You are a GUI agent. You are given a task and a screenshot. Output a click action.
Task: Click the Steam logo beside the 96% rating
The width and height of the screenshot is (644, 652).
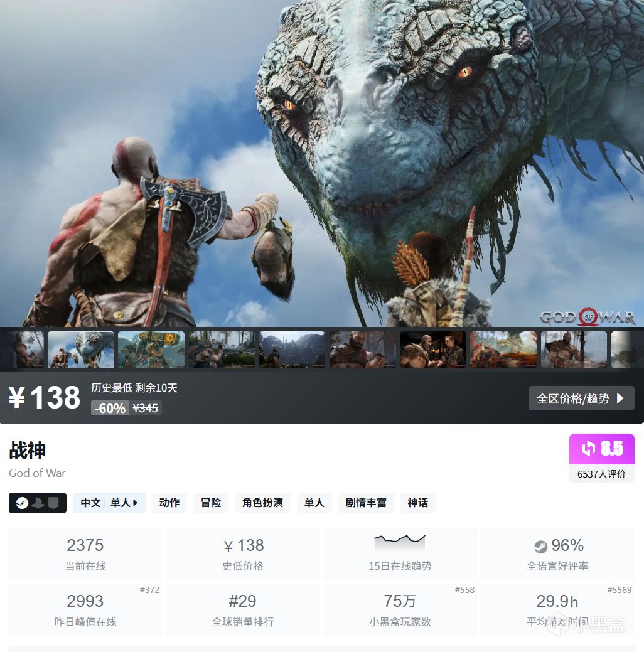[x=540, y=547]
